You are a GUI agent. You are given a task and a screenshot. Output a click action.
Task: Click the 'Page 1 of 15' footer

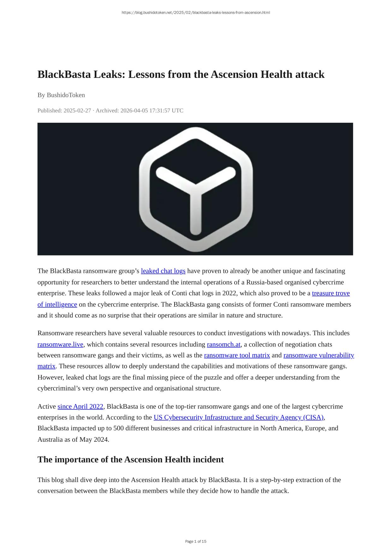point(196,541)
